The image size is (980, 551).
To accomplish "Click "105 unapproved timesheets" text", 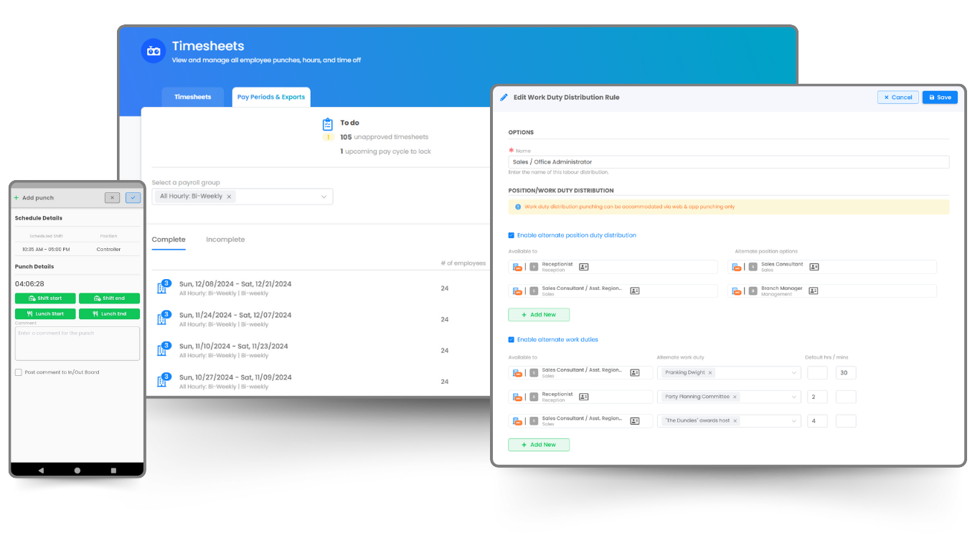I will pyautogui.click(x=384, y=137).
